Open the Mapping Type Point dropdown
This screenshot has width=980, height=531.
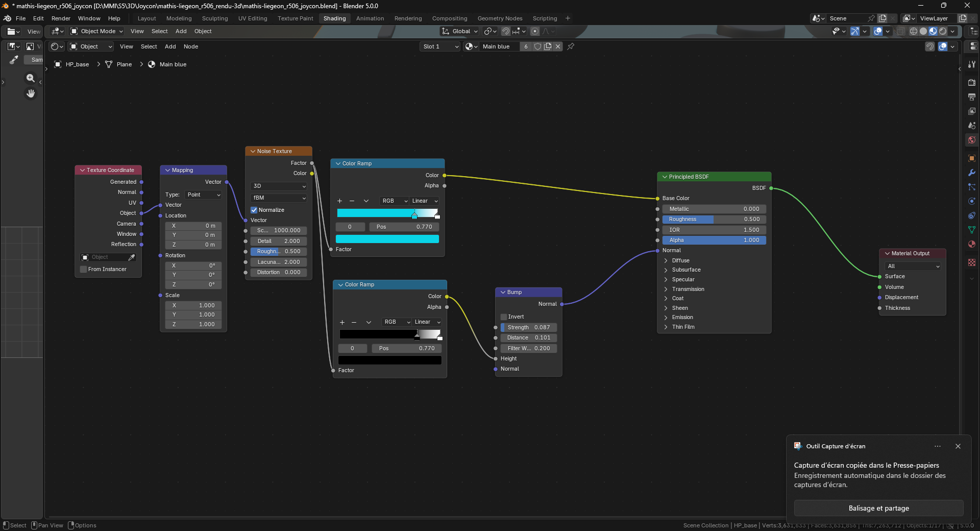[x=203, y=195]
